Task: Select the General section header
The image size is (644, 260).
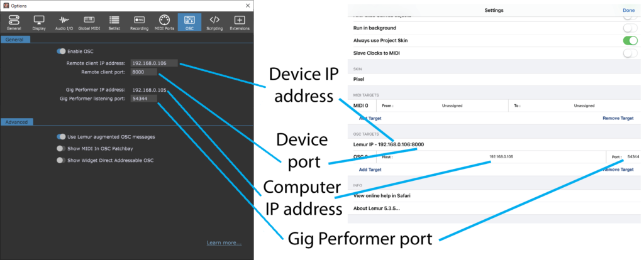Action: [x=15, y=40]
